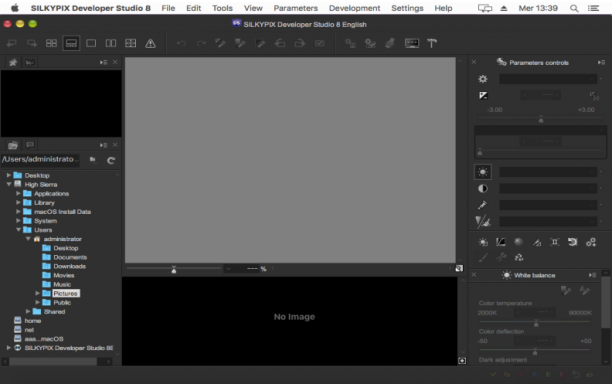Open the Settings menu
The image size is (612, 384).
[x=407, y=8]
